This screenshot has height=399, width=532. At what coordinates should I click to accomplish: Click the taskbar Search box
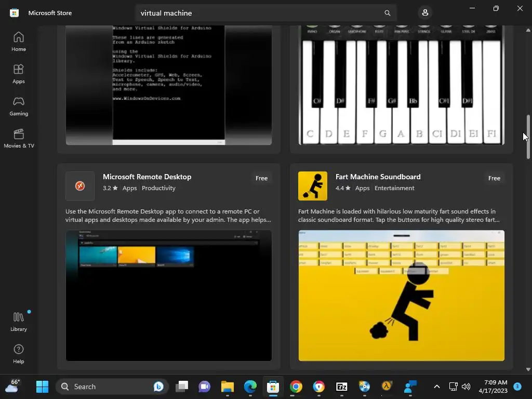[x=112, y=387]
